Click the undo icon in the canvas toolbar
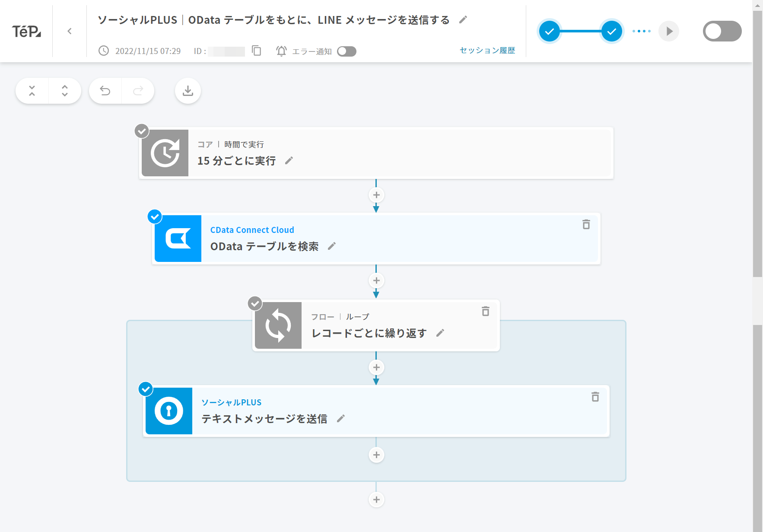 tap(105, 91)
